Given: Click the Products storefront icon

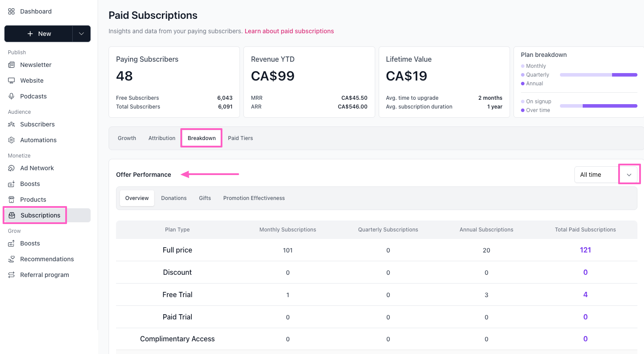Looking at the screenshot, I should tap(11, 200).
